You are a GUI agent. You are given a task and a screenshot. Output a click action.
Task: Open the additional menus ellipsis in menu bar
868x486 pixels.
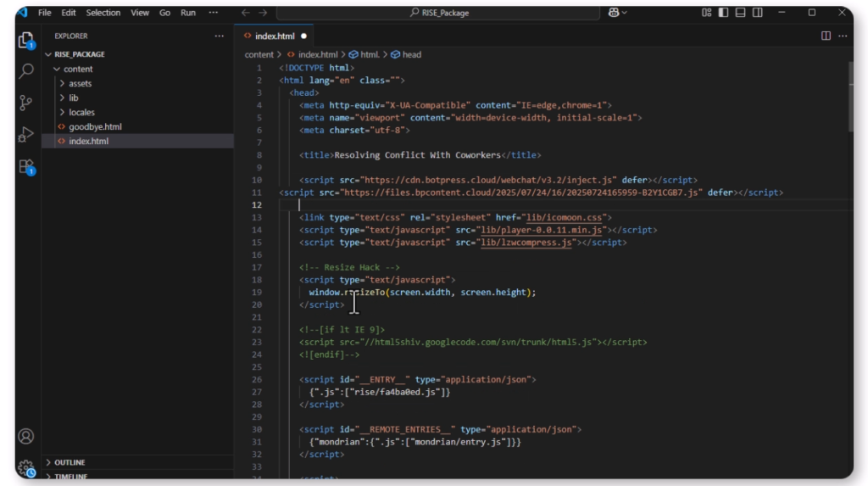click(213, 12)
